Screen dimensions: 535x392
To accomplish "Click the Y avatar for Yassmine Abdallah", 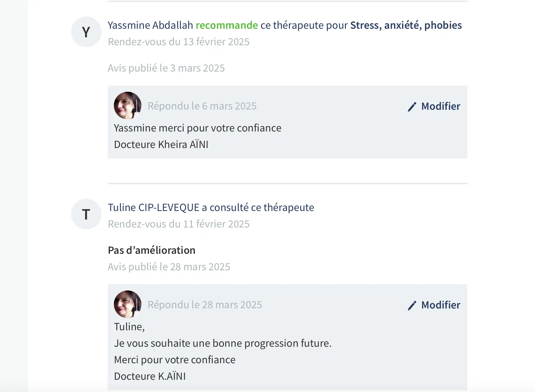I will click(x=86, y=32).
